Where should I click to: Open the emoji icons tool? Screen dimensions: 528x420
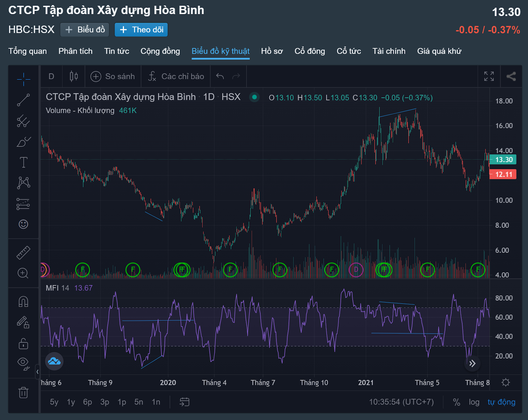[23, 224]
